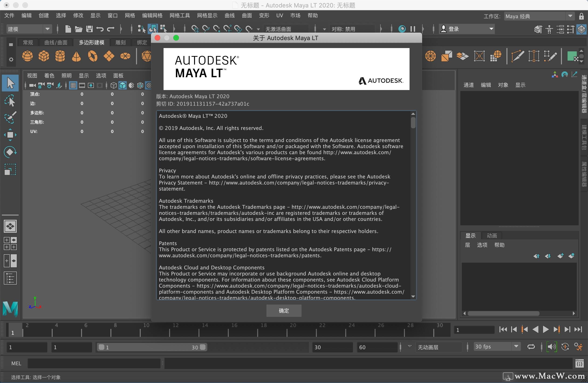Switch to the 雕刻 shelf tab
The height and width of the screenshot is (383, 588).
coord(121,42)
